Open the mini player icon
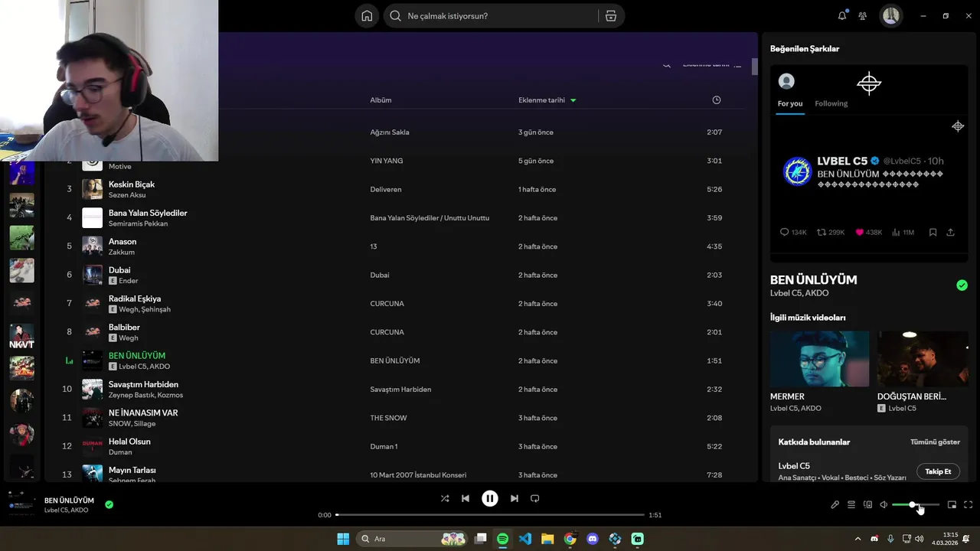Image resolution: width=980 pixels, height=551 pixels. (x=952, y=505)
